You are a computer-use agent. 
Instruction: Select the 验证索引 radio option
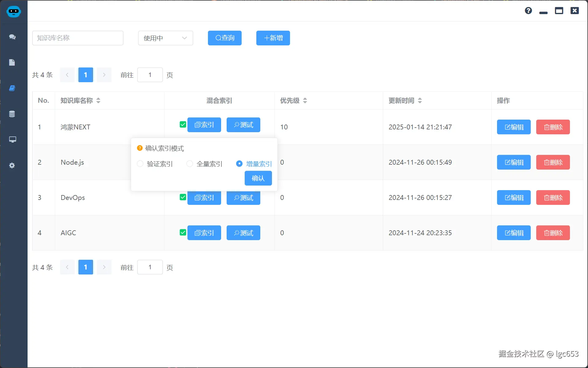point(140,164)
